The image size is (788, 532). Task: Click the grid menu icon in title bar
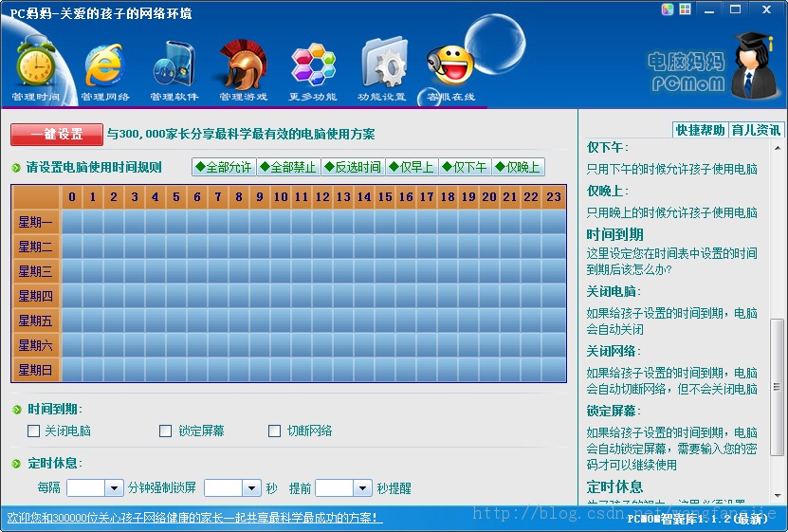tap(685, 9)
